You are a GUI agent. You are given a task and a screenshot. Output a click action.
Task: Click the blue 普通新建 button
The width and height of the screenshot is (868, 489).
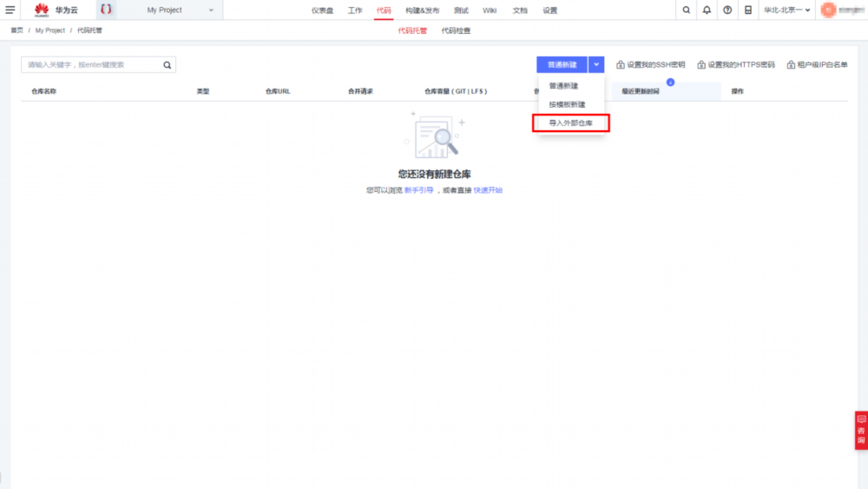pyautogui.click(x=562, y=65)
